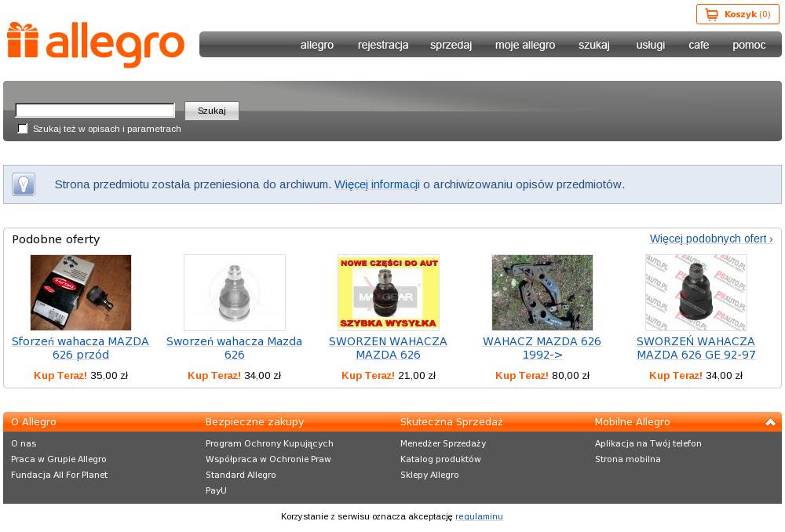This screenshot has height=532, width=785.
Task: Open thumbnail of WAHACZ MAZDA 626 1992
Action: [542, 292]
